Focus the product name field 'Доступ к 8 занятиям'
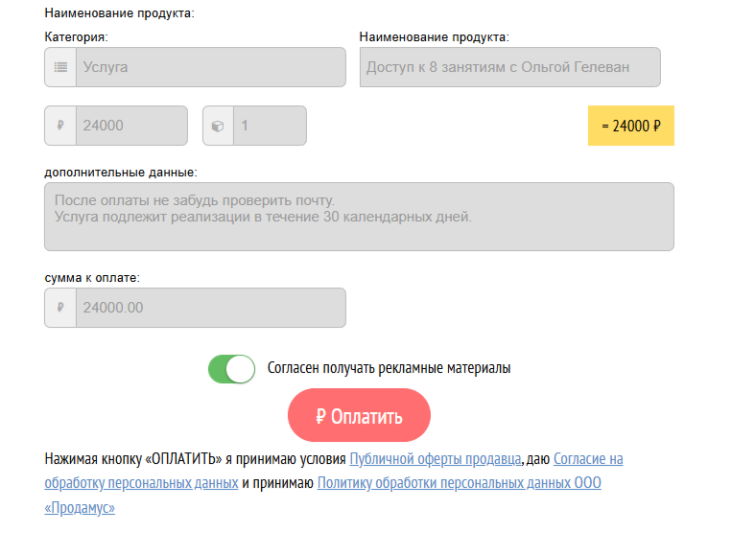756x555 pixels. [x=509, y=68]
